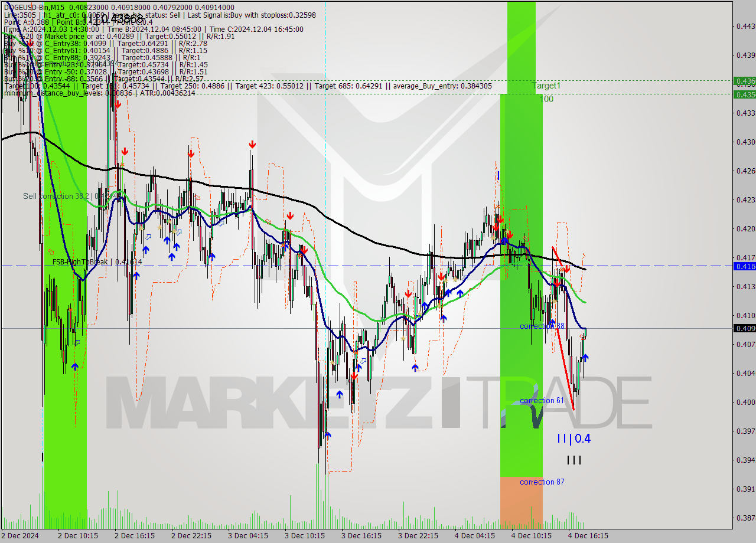Image resolution: width=756 pixels, height=543 pixels.
Task: Click the 0.420 price axis label
Action: coord(745,228)
